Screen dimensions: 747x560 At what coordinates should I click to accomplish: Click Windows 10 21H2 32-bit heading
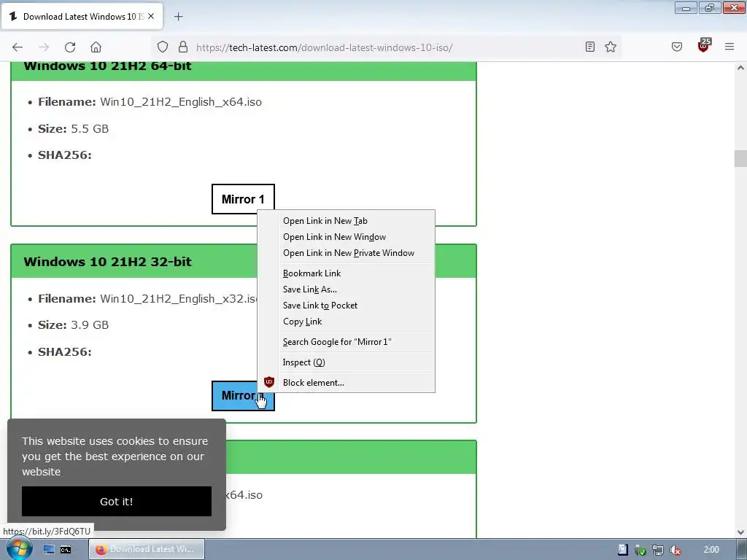108,262
